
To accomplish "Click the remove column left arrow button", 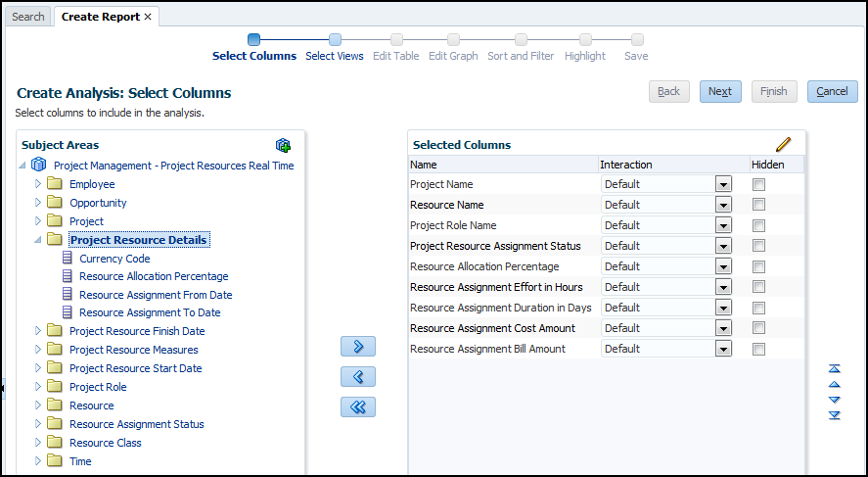I will (357, 377).
